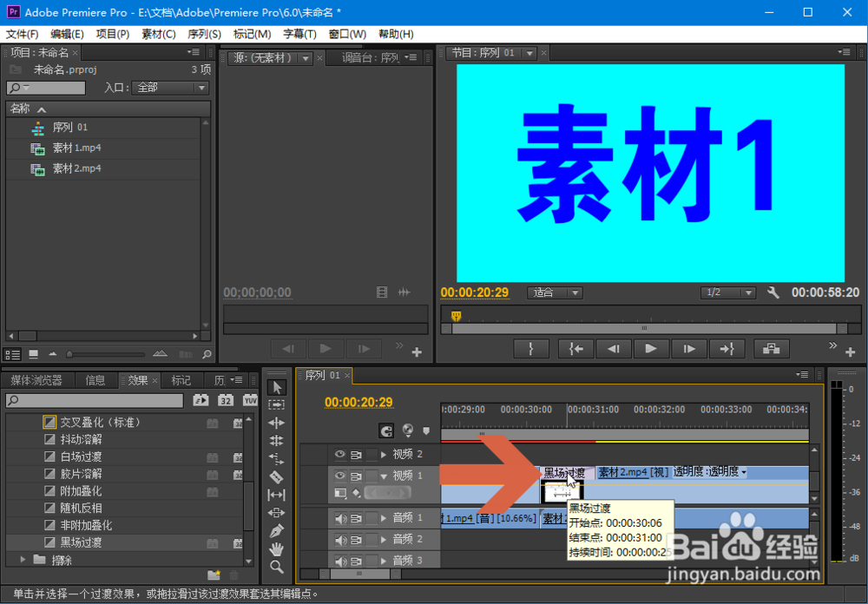This screenshot has height=604, width=868.
Task: Open program monitor wrench settings
Action: click(x=773, y=292)
